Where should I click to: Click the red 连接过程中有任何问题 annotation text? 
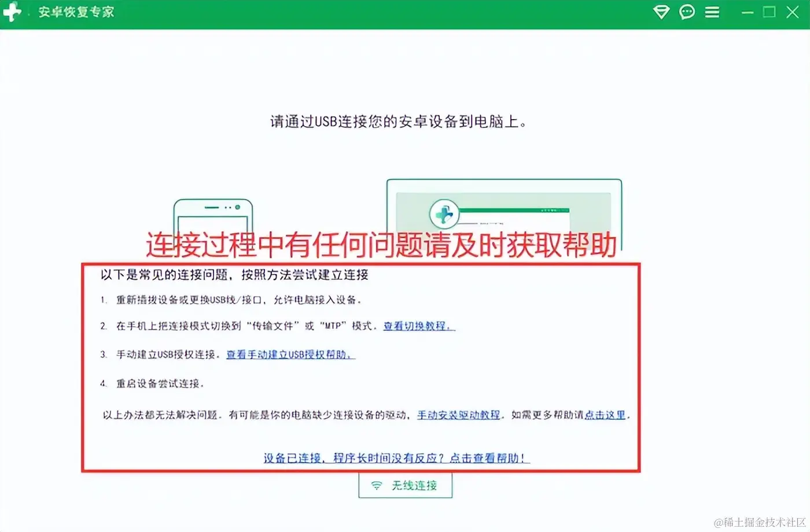381,245
